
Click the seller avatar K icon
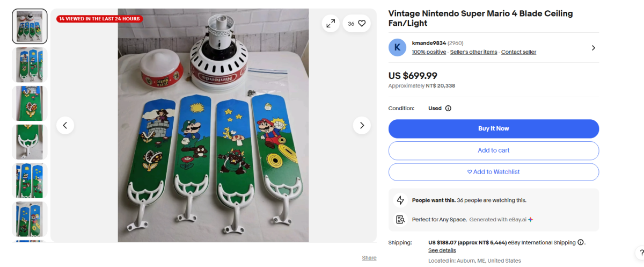click(x=397, y=47)
